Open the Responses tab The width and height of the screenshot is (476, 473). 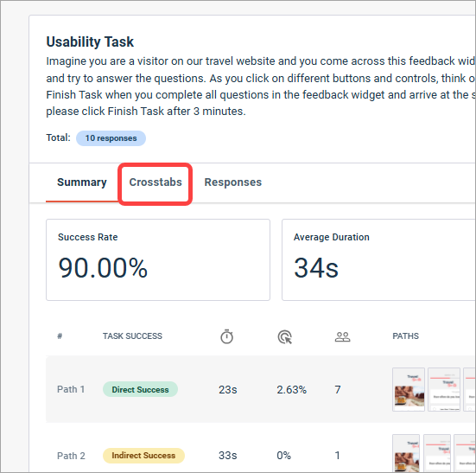coord(233,182)
